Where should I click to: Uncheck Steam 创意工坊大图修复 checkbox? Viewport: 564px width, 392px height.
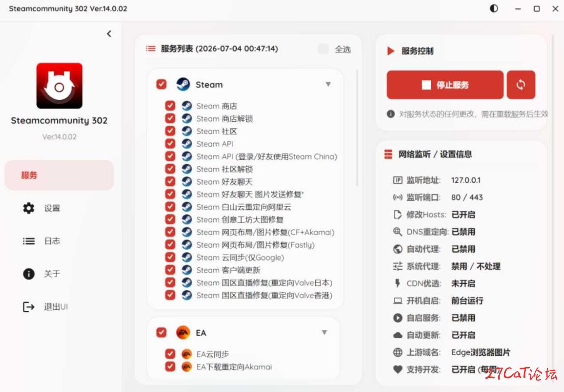pos(170,219)
